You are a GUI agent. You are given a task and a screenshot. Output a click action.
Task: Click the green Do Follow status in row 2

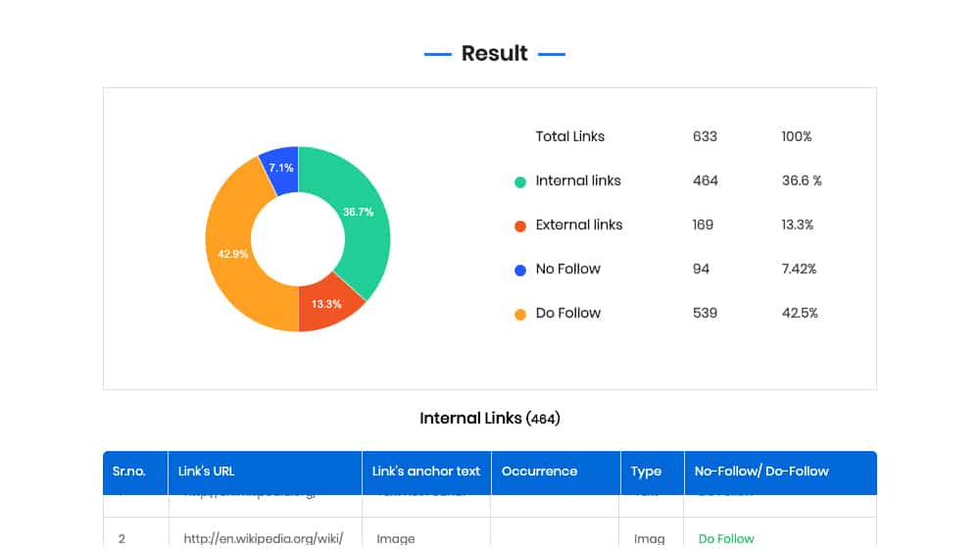click(x=726, y=538)
